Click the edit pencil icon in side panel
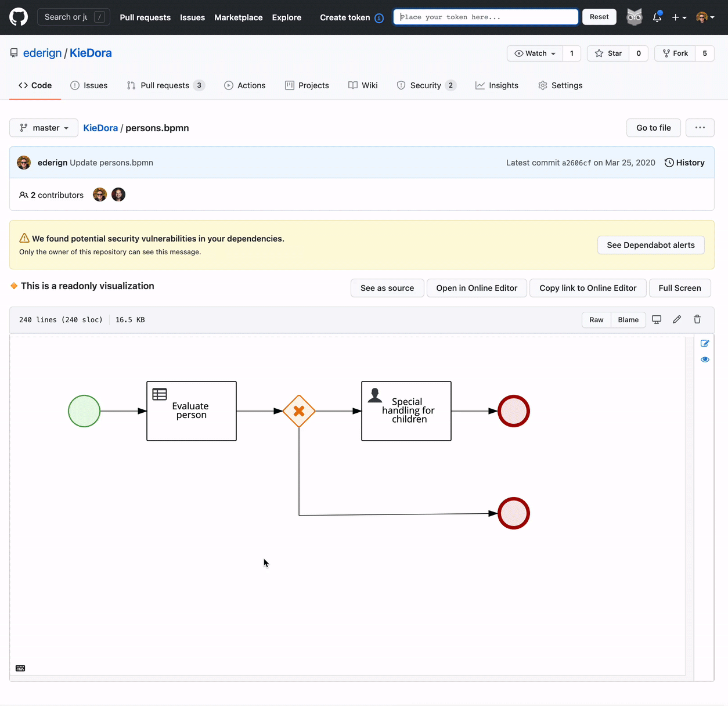 tap(705, 343)
